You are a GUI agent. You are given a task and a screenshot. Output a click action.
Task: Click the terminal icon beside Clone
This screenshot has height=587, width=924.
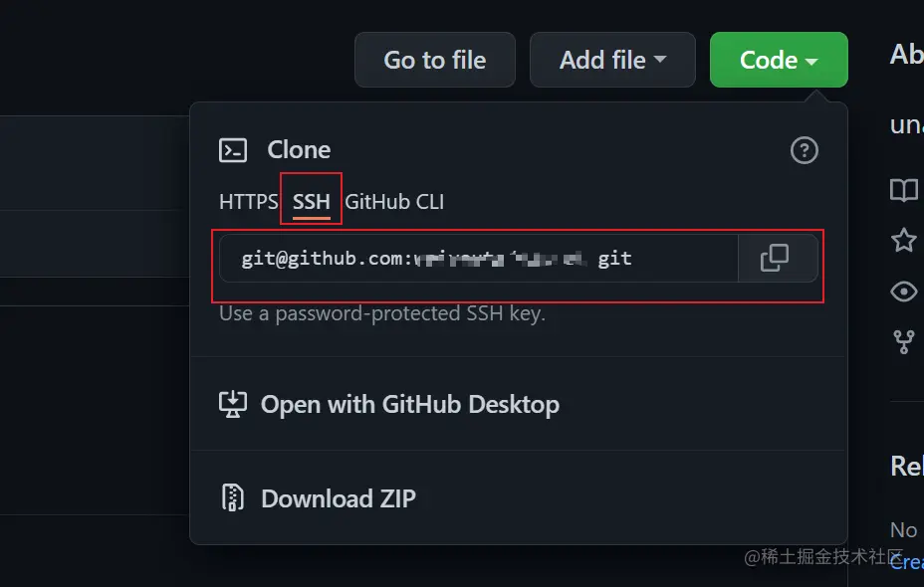tap(233, 150)
